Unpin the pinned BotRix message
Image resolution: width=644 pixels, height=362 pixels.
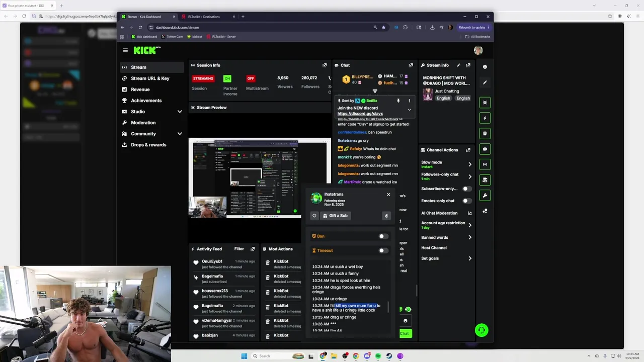[x=398, y=101]
